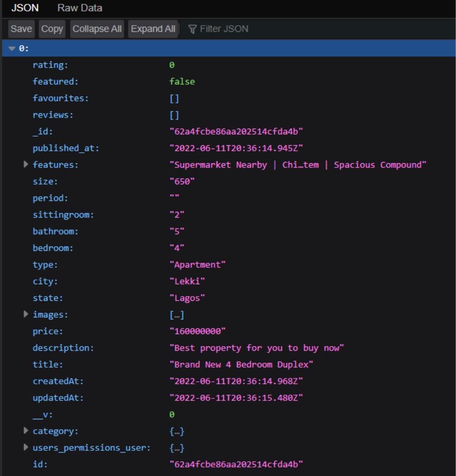Select the city value "Lekki"
Viewport: 456px width, 476px height.
pyautogui.click(x=187, y=281)
